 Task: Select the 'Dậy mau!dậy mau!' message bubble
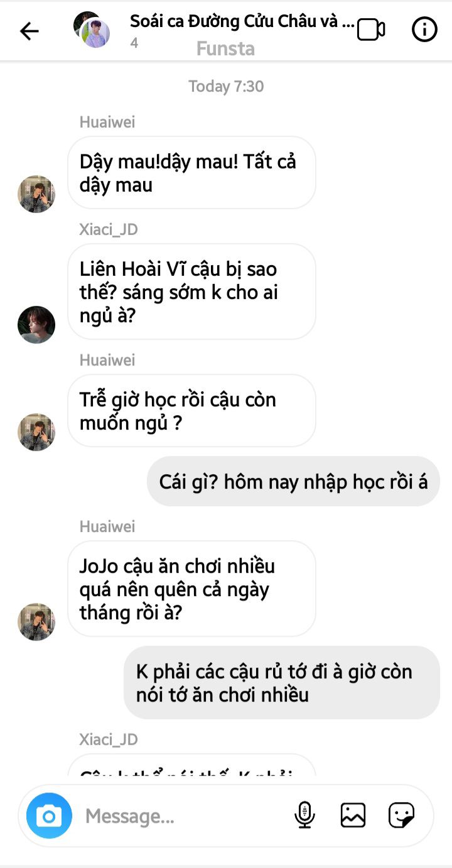click(x=191, y=173)
